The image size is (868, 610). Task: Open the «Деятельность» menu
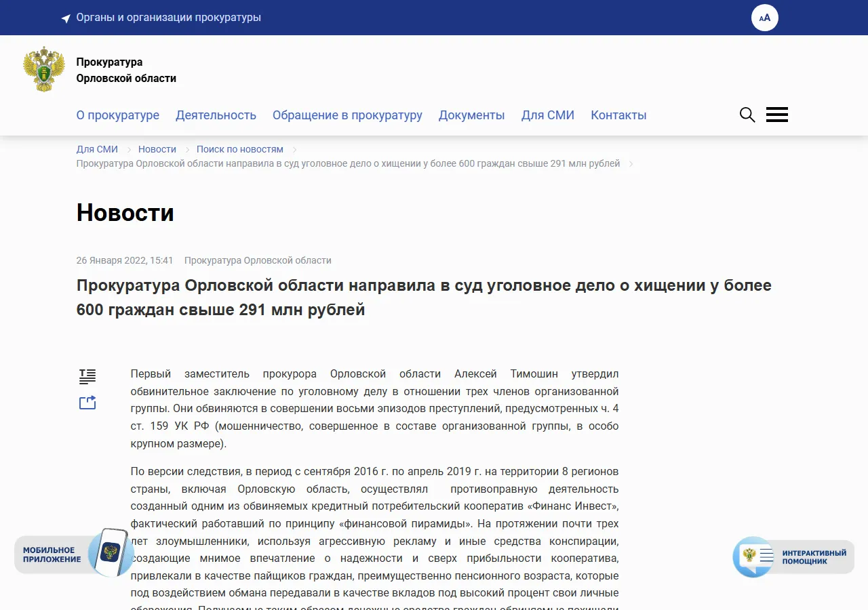(x=216, y=115)
